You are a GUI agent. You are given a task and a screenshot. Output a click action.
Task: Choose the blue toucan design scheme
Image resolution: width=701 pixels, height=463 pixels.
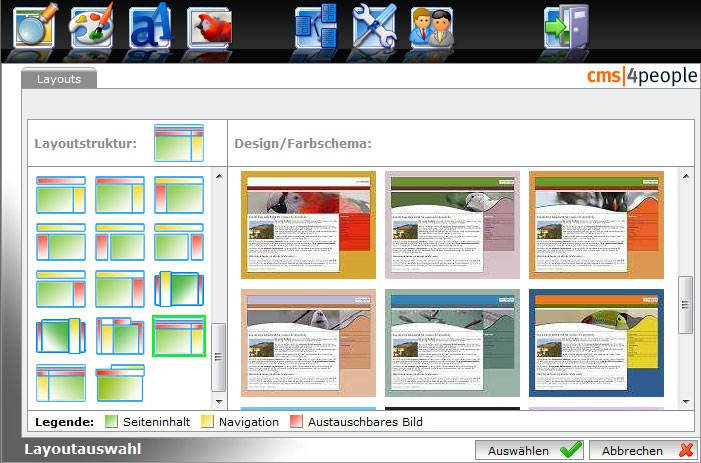(x=596, y=343)
